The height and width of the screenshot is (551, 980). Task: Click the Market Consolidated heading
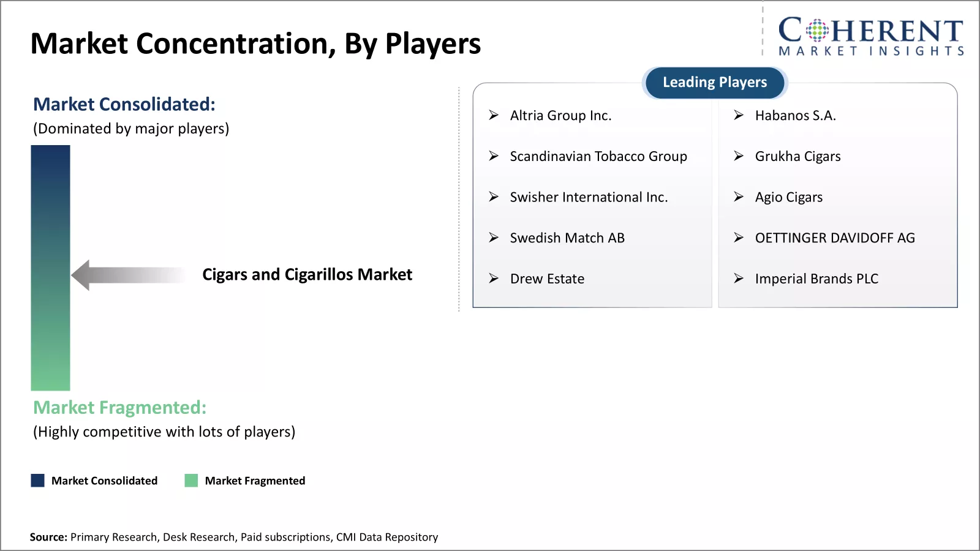[124, 105]
